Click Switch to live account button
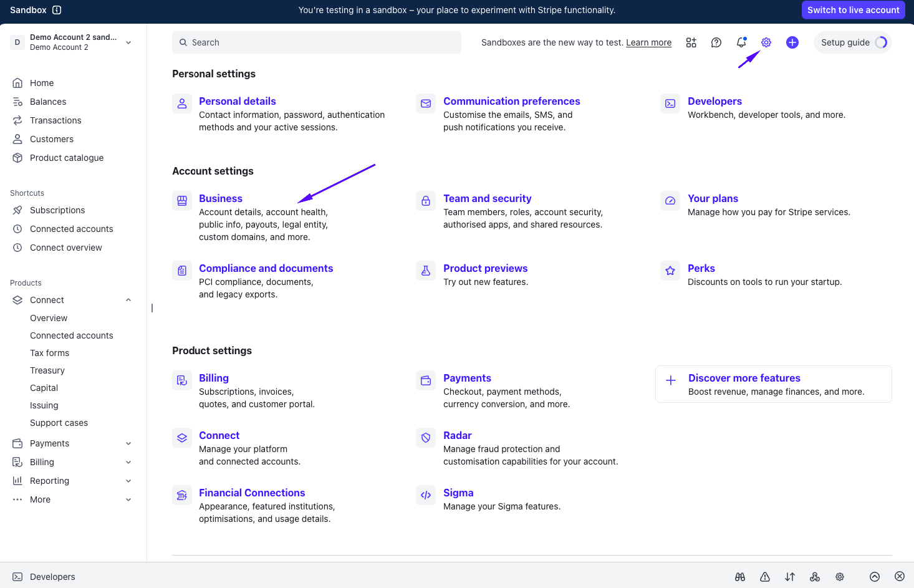 853,10
